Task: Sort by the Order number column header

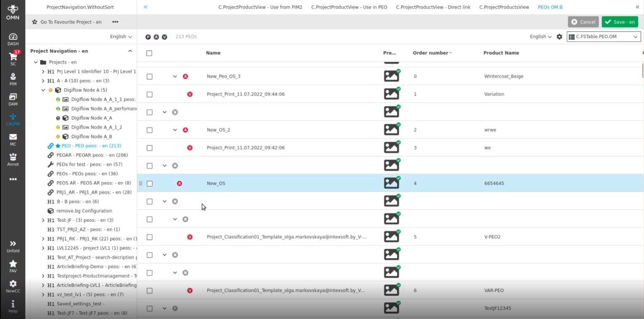Action: (430, 53)
